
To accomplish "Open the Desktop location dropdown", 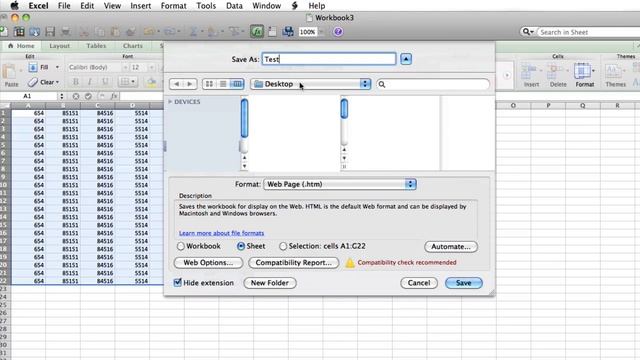I will [311, 84].
